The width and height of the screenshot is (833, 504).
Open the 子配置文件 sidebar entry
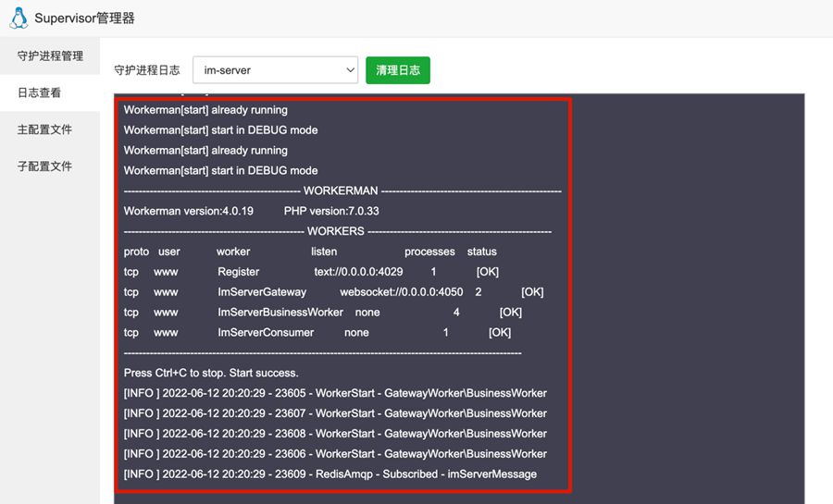click(x=44, y=166)
